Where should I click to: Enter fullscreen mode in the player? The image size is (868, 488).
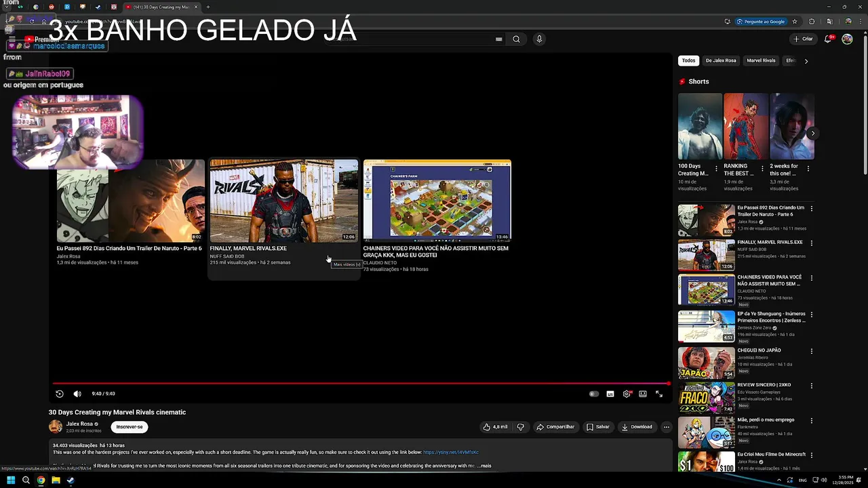659,394
